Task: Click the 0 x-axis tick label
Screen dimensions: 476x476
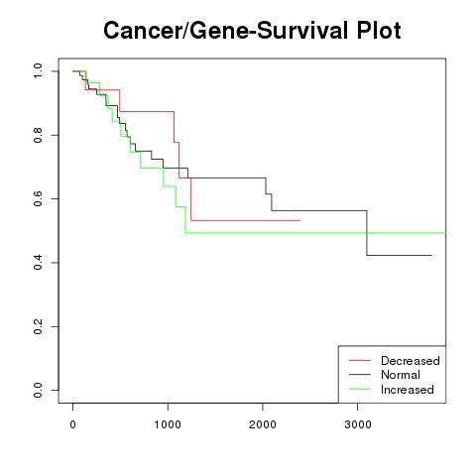Action: [x=73, y=424]
